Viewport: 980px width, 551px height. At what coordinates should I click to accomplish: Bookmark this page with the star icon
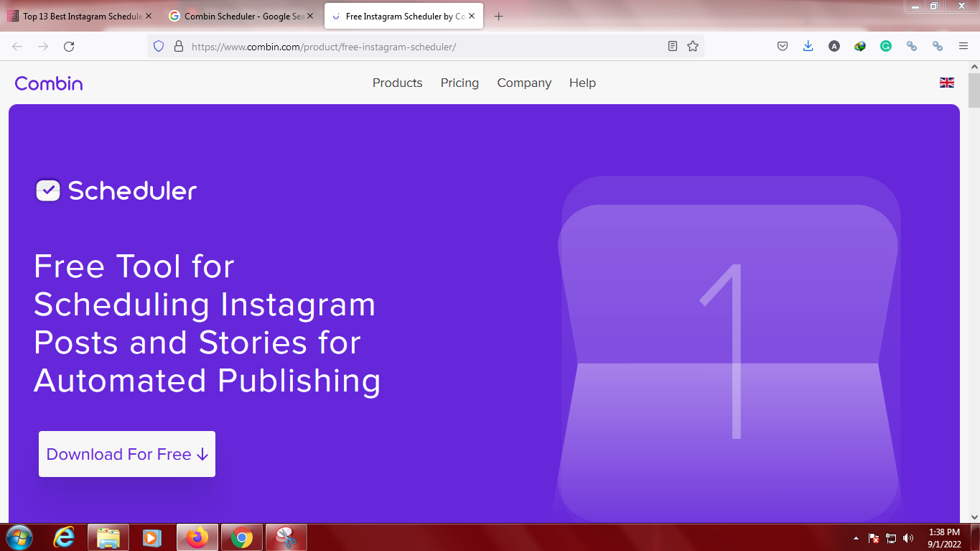tap(693, 46)
